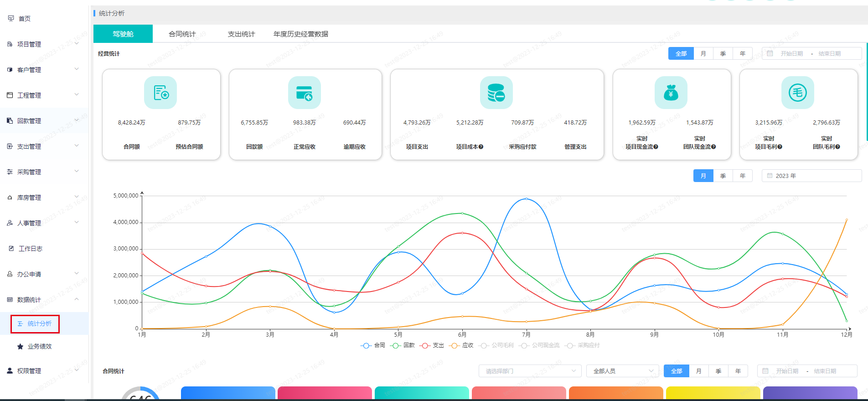Click the 项目支出 card coins icon

pos(496,93)
